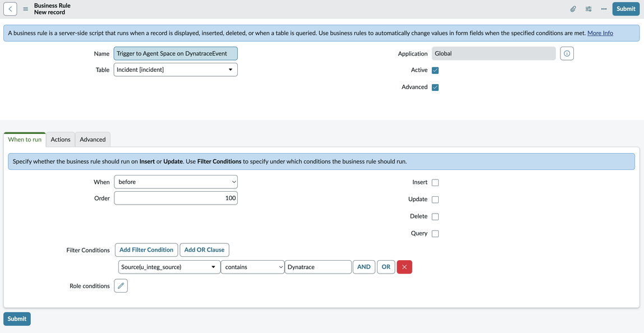Click the back arrow icon

[10, 9]
